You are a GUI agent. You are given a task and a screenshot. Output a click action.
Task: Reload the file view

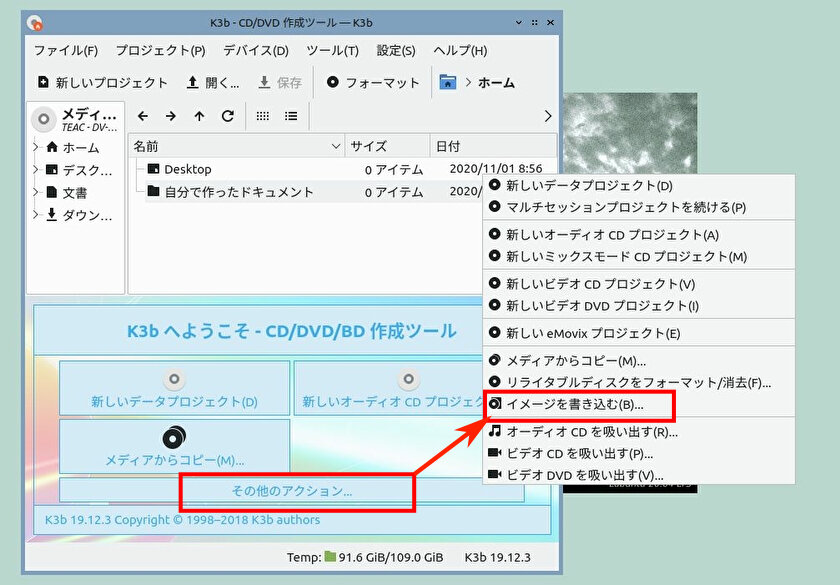pos(228,116)
